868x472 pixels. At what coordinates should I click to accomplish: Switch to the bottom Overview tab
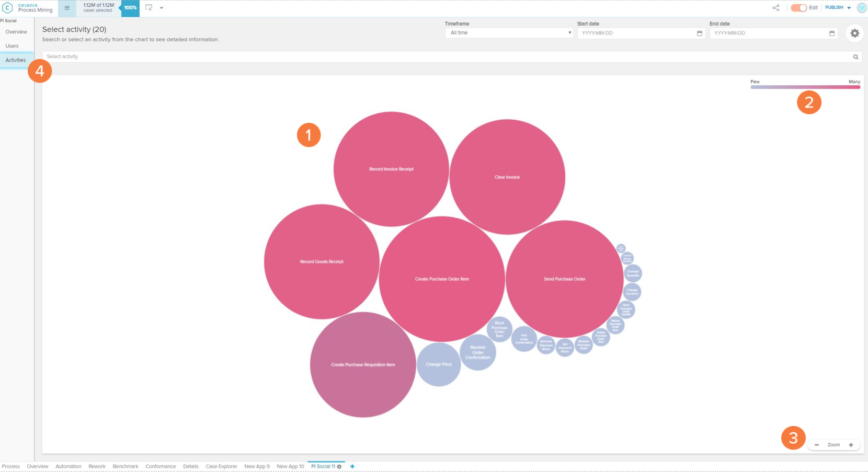(x=38, y=466)
